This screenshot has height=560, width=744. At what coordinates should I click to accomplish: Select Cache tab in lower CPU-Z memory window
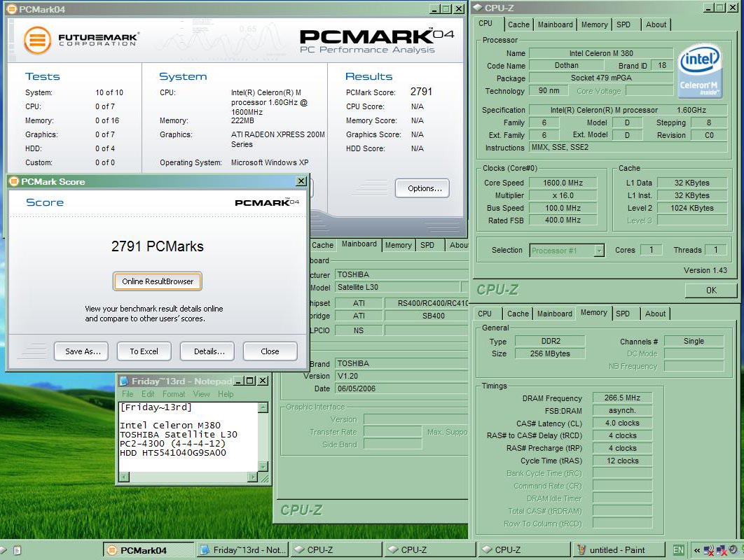[x=518, y=314]
